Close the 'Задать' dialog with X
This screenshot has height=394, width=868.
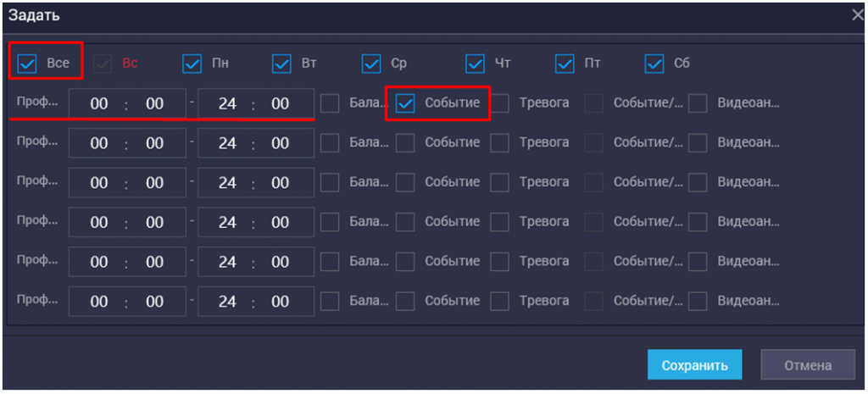click(858, 15)
